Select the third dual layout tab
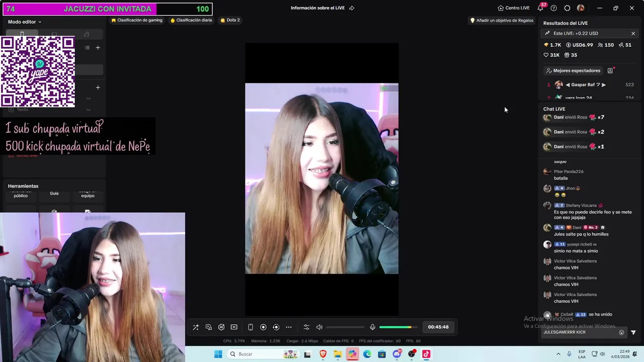Screen dimensions: 644x362 [x=87, y=34]
